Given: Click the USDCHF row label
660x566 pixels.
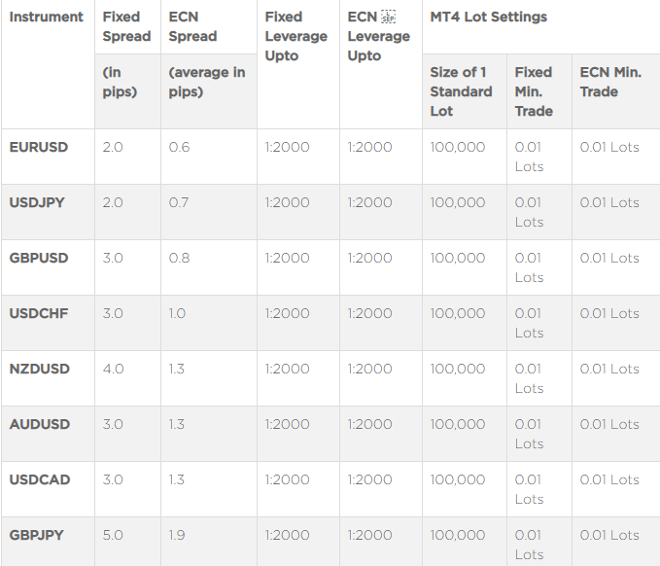Looking at the screenshot, I should tap(39, 313).
